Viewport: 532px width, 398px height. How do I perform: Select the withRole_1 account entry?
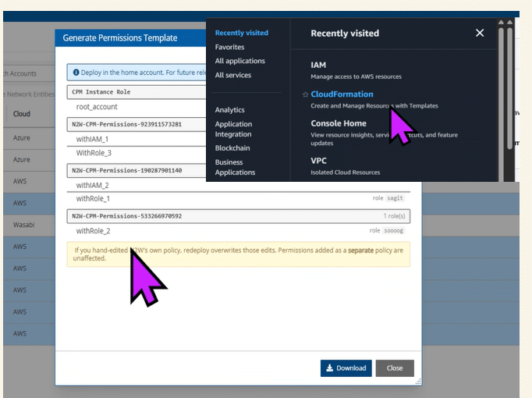click(x=93, y=199)
